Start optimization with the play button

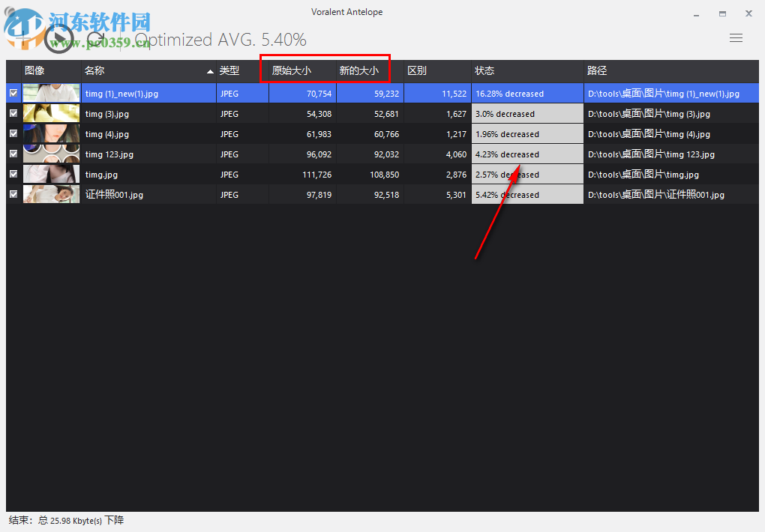tap(58, 39)
